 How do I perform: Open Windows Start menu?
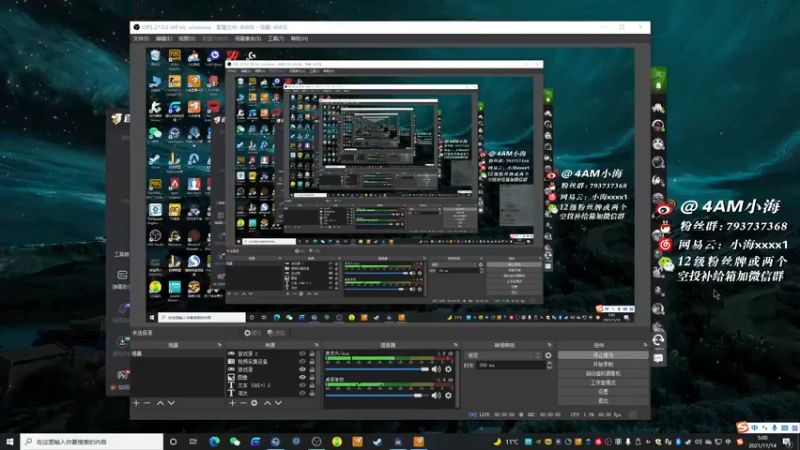[x=10, y=442]
